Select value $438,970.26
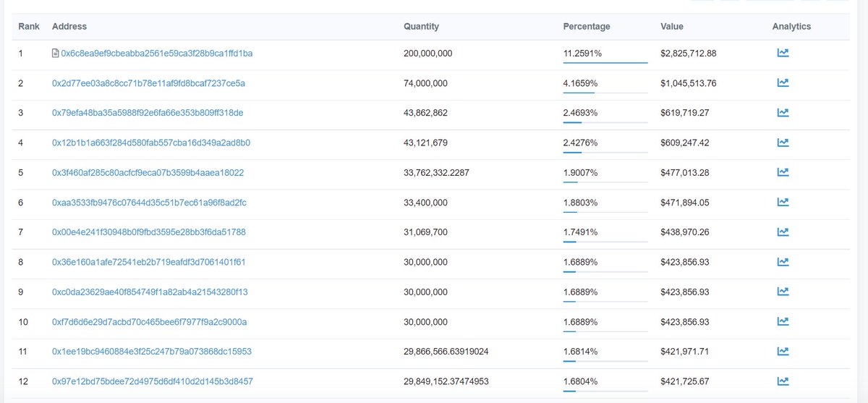Viewport: 868px width, 403px height. tap(685, 232)
